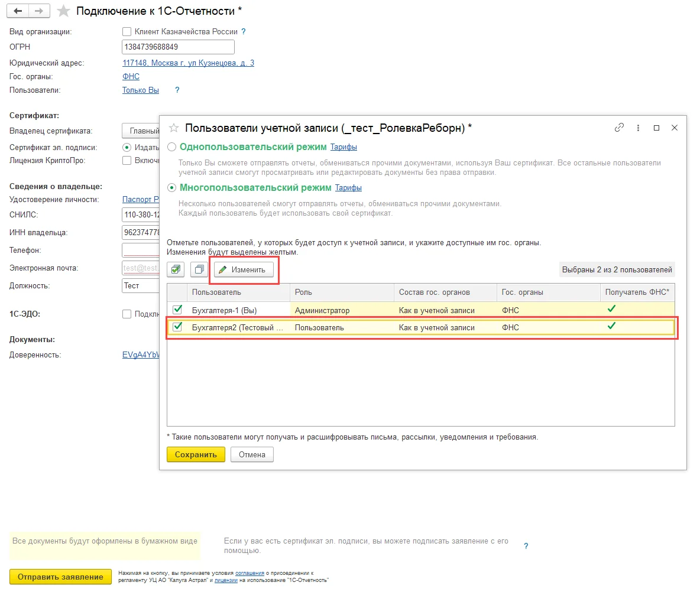Star the Пользователи учетной записи dialog
This screenshot has height=592, width=700.
174,128
